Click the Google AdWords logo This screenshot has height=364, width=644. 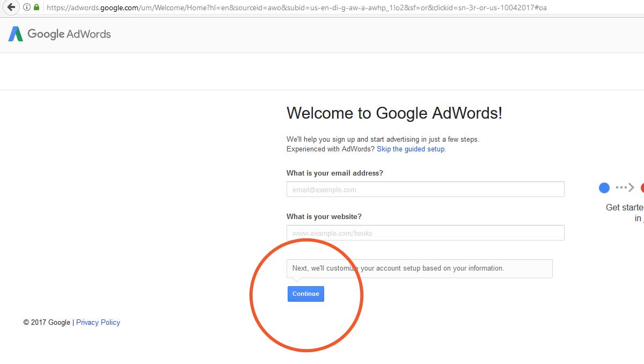point(60,34)
